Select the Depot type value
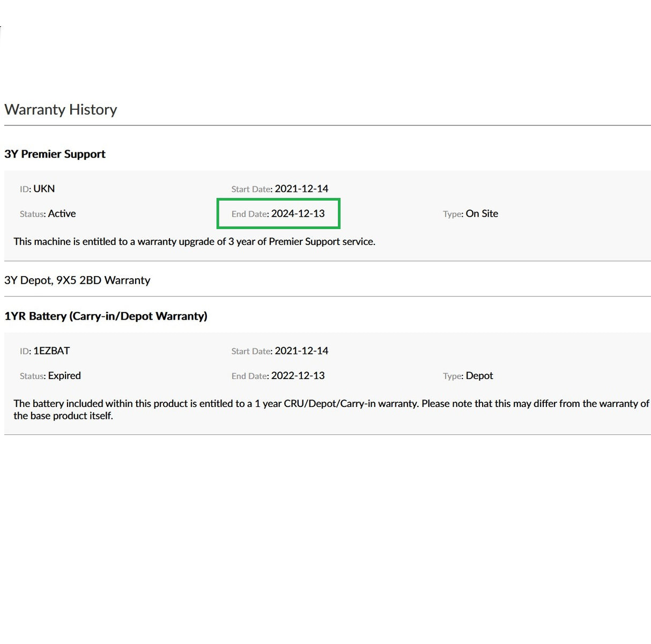The height and width of the screenshot is (644, 651). (x=479, y=375)
